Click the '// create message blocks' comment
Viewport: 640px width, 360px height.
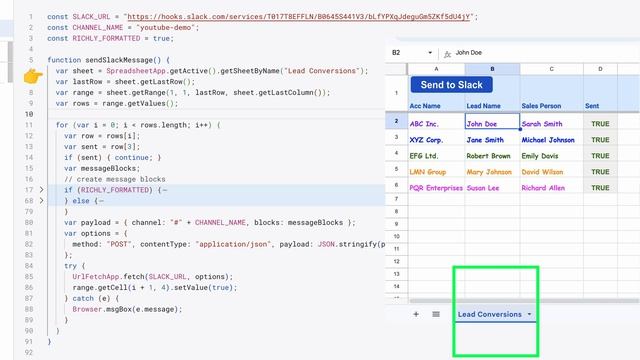[115, 179]
